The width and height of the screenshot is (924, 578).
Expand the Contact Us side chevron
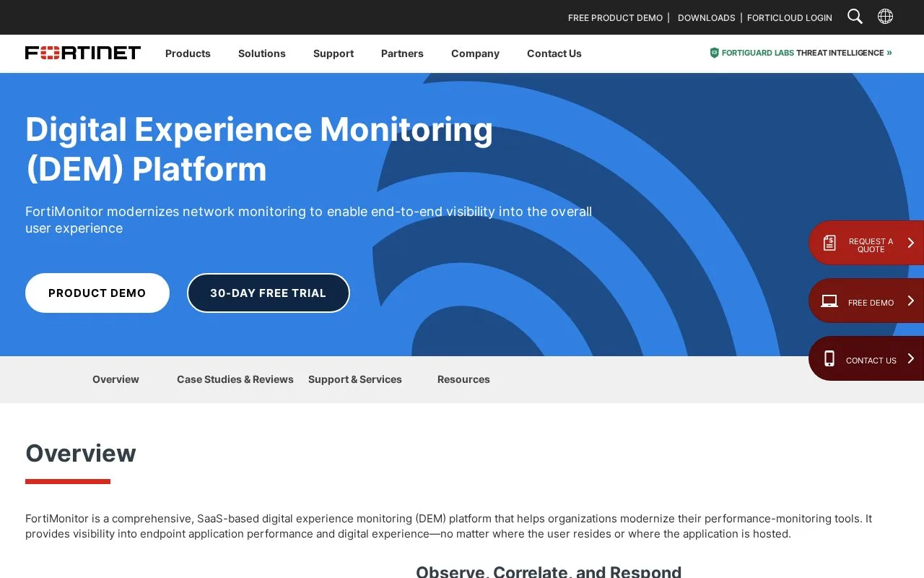[910, 358]
